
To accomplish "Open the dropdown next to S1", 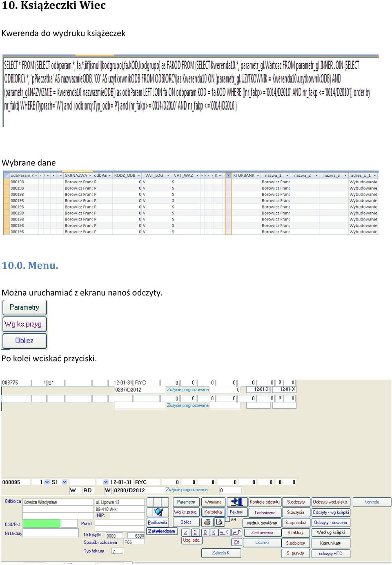I will coord(65,482).
